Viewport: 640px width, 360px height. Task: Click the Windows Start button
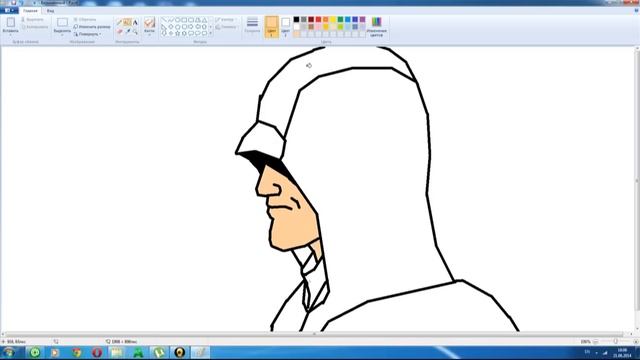point(9,352)
